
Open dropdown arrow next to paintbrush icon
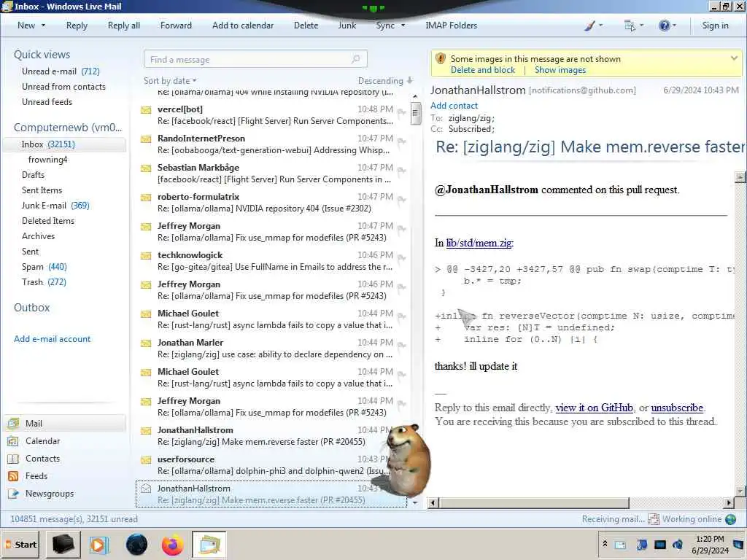(601, 26)
